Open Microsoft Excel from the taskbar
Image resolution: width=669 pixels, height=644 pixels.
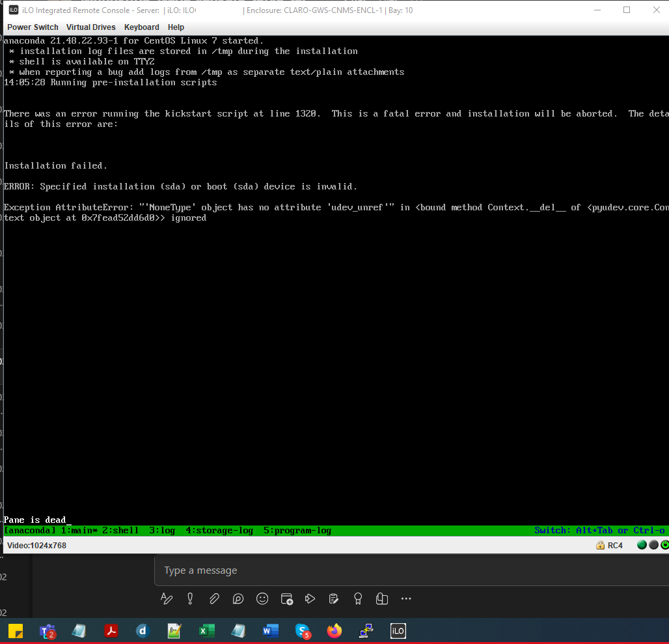pos(206,631)
